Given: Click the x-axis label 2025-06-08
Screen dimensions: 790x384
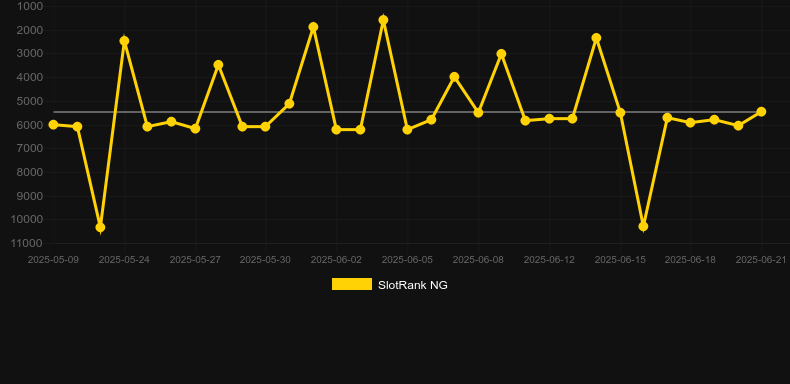Looking at the screenshot, I should click(x=478, y=260).
